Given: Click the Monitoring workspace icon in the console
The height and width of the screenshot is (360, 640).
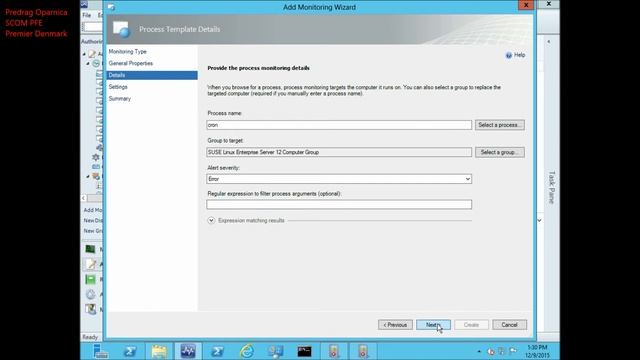Looking at the screenshot, I should [x=90, y=249].
